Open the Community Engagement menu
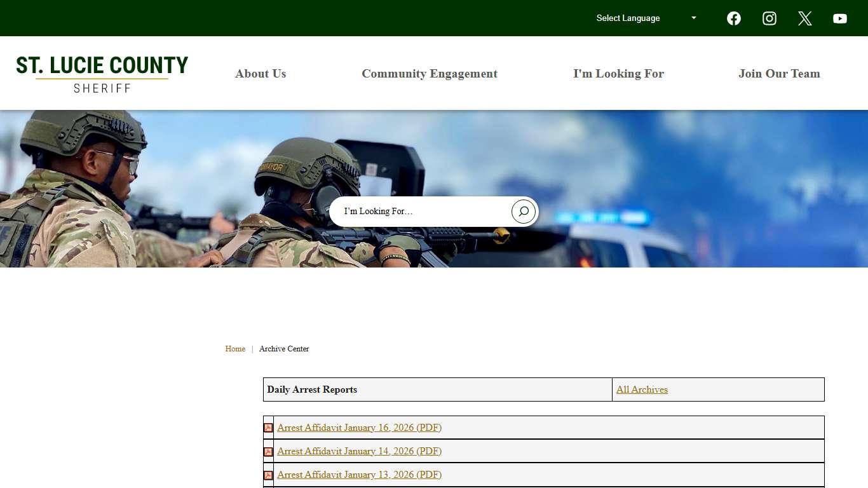Screen dimensions: 868x488 [430, 73]
